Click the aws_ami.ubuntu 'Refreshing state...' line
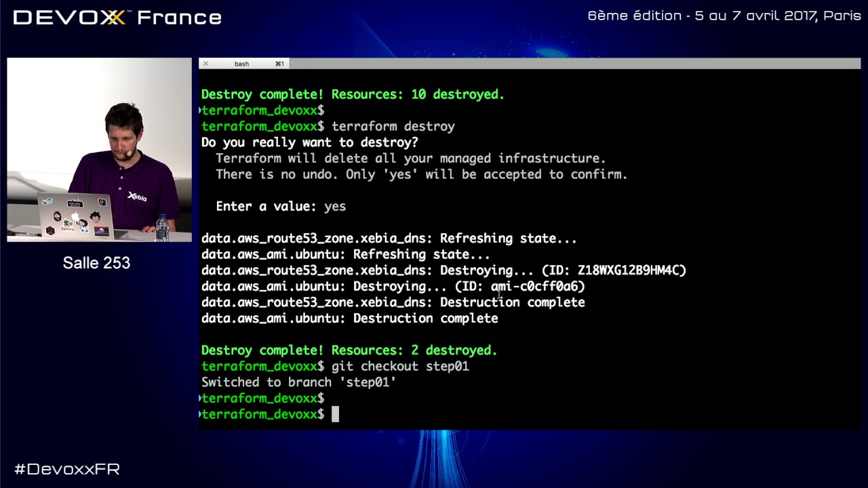Viewport: 868px width, 488px height. coord(346,254)
